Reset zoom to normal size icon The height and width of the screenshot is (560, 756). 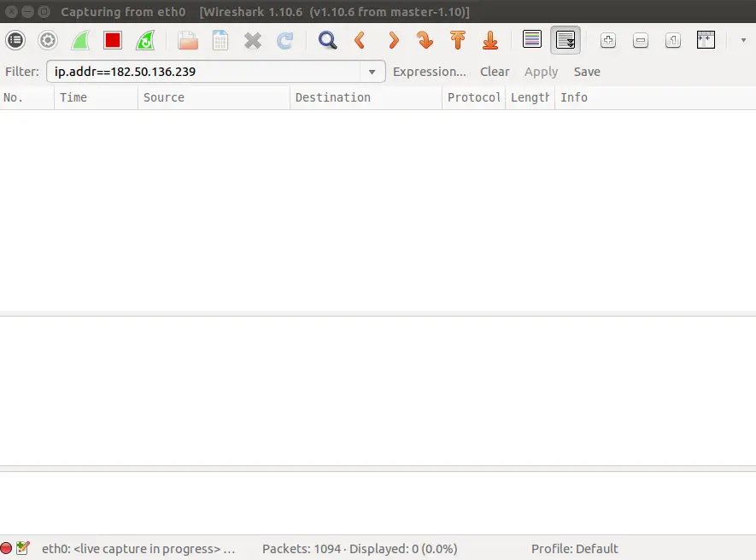pyautogui.click(x=673, y=40)
